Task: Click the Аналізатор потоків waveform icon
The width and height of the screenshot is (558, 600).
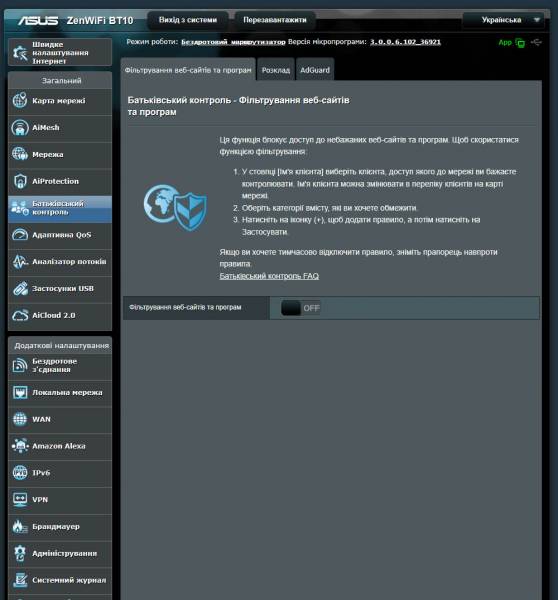Action: (x=20, y=262)
